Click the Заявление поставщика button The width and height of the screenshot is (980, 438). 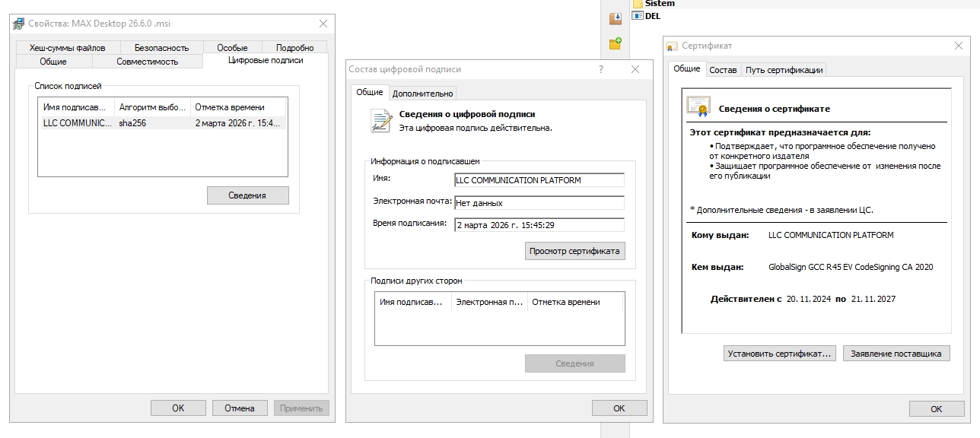(896, 354)
